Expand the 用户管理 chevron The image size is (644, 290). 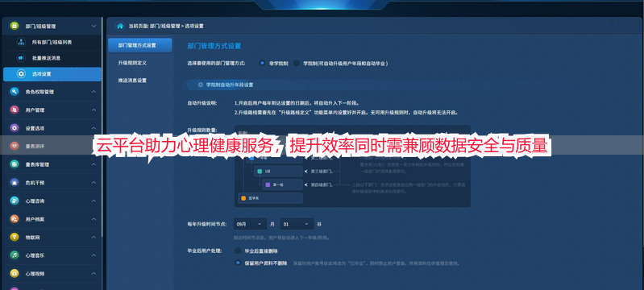click(93, 110)
